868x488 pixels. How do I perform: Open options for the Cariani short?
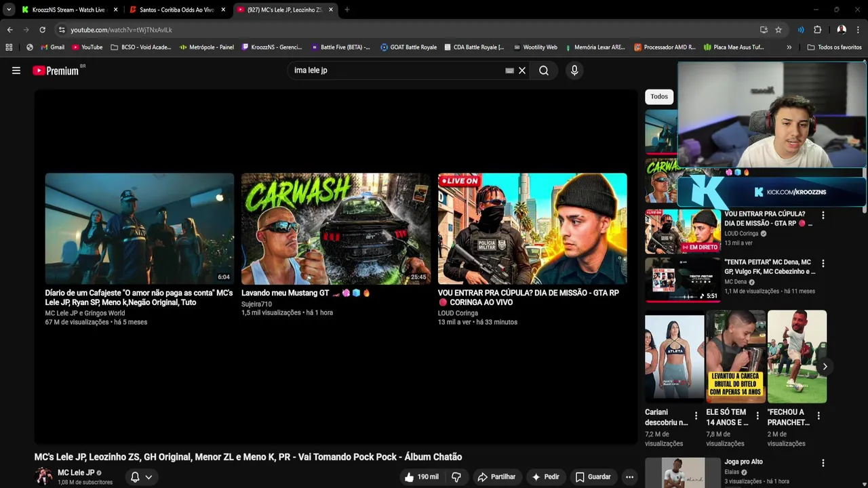696,416
